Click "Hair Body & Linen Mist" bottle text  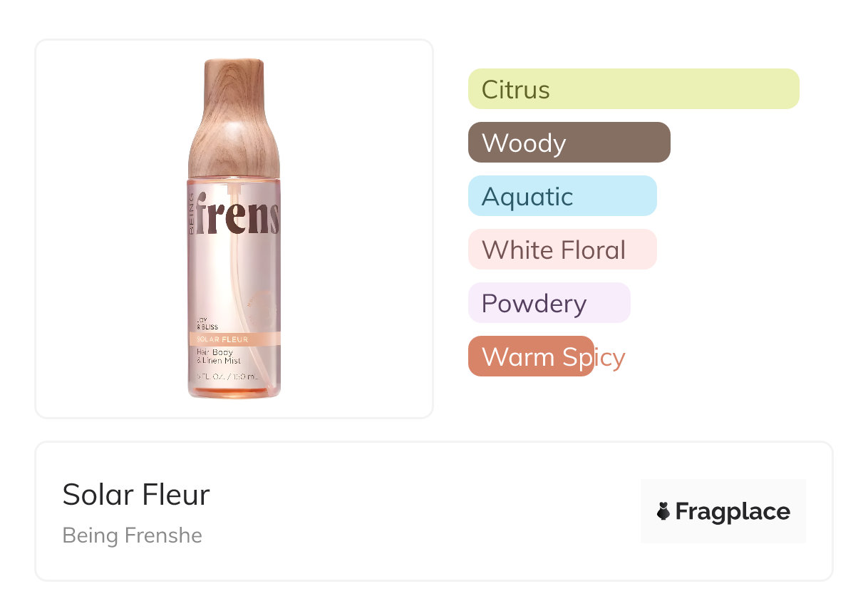[219, 356]
